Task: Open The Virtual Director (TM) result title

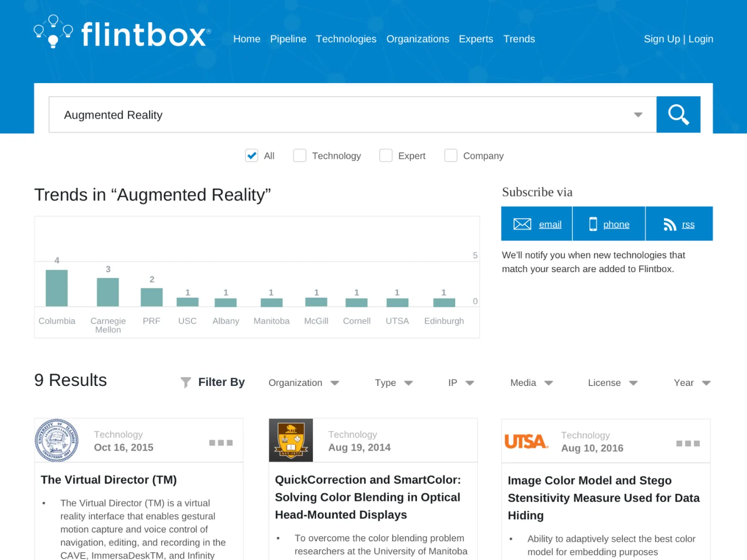Action: (109, 480)
